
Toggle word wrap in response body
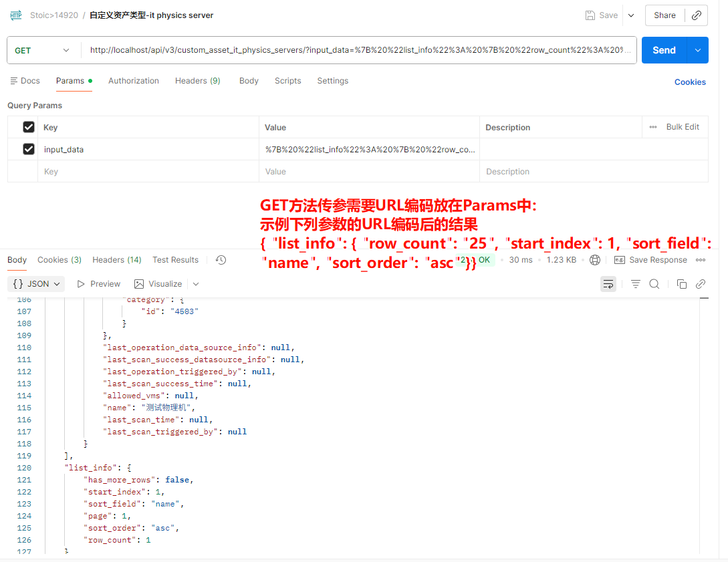pyautogui.click(x=608, y=284)
